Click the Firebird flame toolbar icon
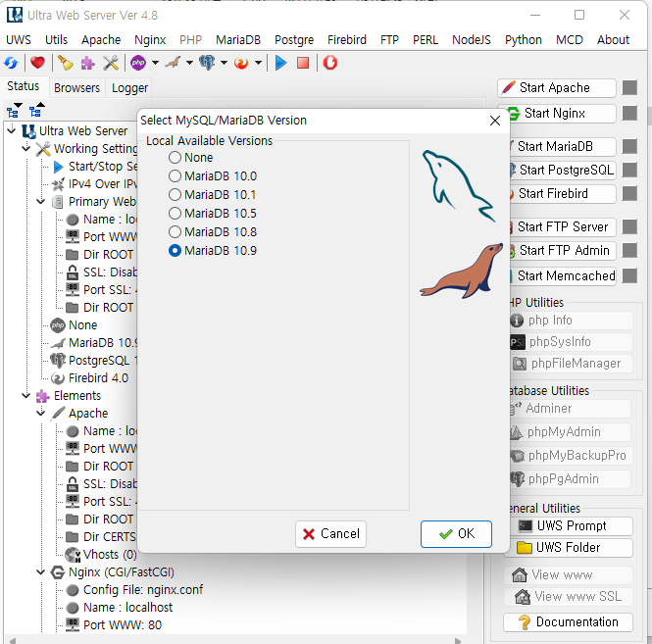 241,63
